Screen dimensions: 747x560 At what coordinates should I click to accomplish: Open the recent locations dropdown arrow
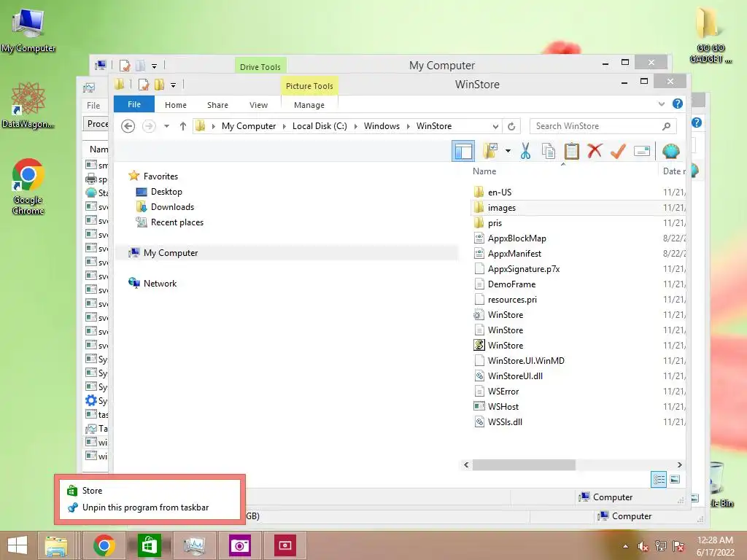[x=167, y=126]
